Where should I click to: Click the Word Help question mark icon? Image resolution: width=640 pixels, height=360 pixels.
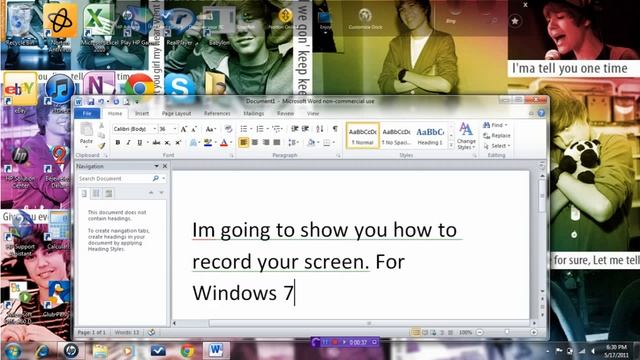(x=541, y=113)
